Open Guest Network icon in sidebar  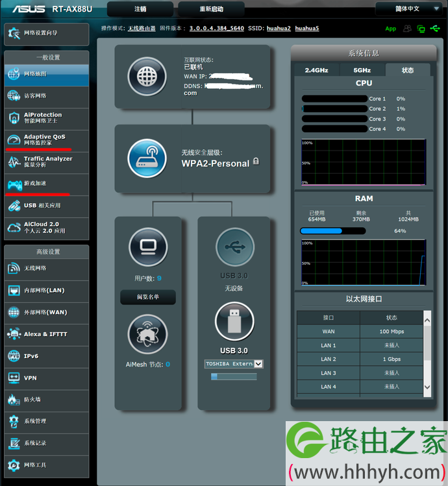[x=14, y=96]
